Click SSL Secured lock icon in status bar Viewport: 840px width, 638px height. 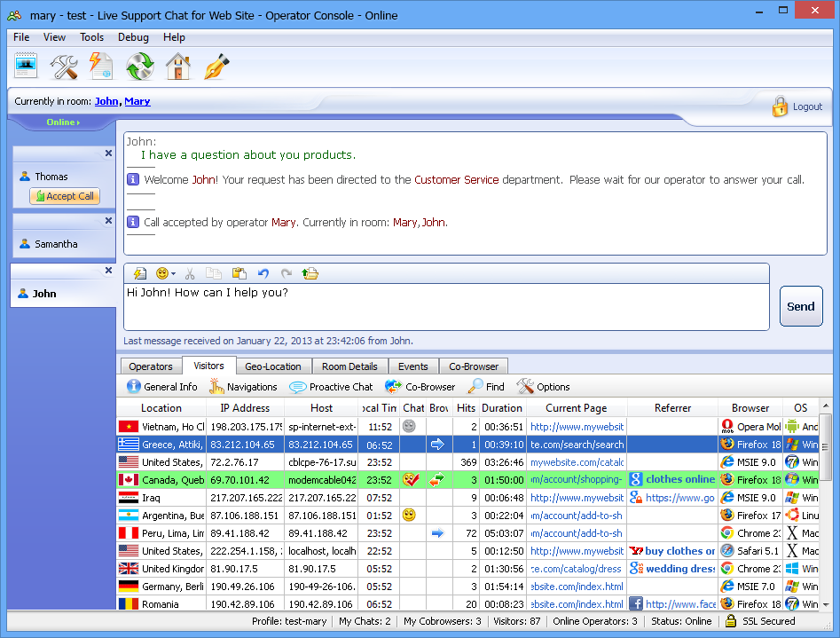[x=730, y=621]
